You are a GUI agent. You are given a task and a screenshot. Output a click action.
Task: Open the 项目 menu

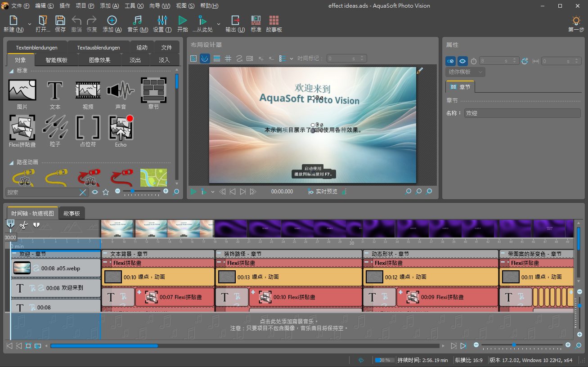(85, 6)
